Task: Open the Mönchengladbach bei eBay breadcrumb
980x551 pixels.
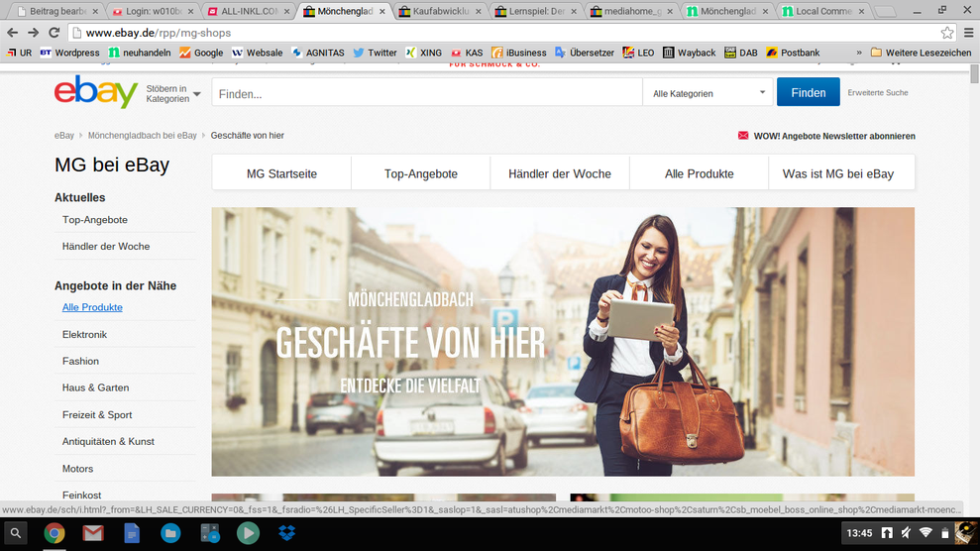Action: tap(142, 135)
